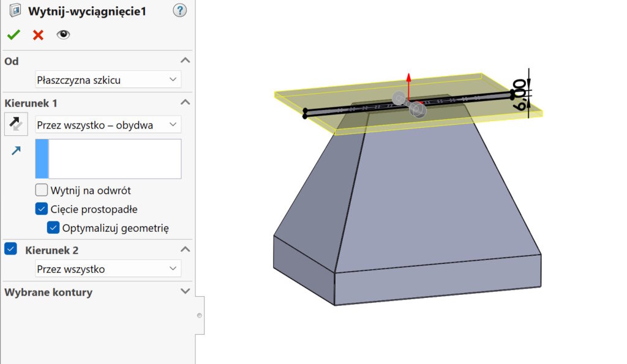Click the direction selection list box
The image size is (627, 364).
[108, 158]
